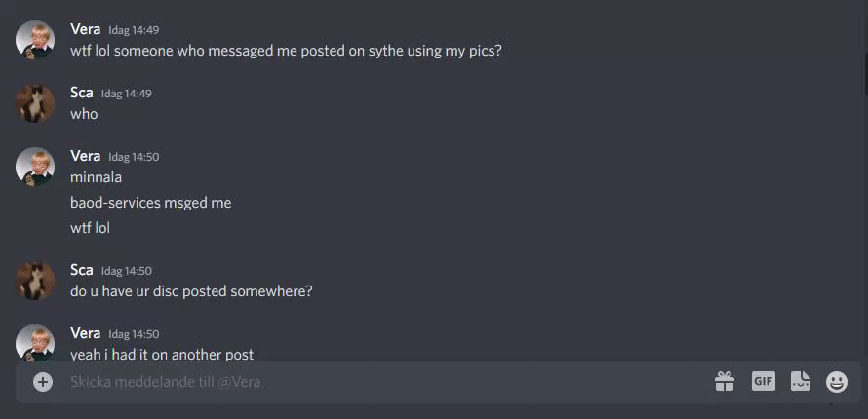This screenshot has height=419, width=868.
Task: Click Sca's avatar beside the disc question
Action: point(35,281)
